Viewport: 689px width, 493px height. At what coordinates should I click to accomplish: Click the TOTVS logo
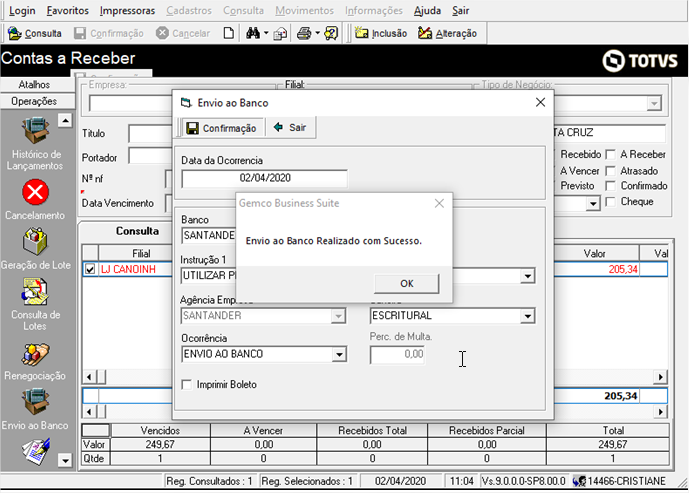640,60
